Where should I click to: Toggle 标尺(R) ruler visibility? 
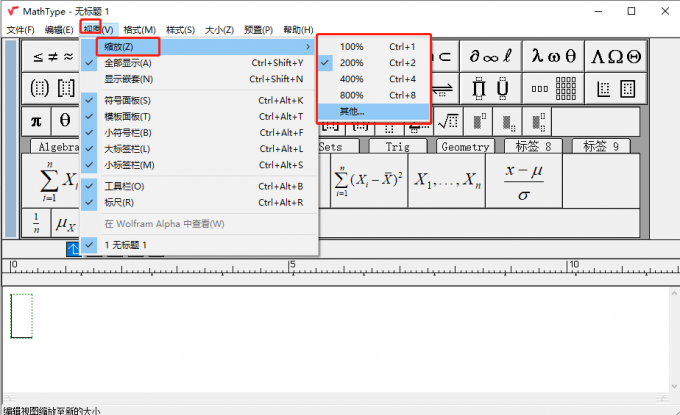point(199,202)
